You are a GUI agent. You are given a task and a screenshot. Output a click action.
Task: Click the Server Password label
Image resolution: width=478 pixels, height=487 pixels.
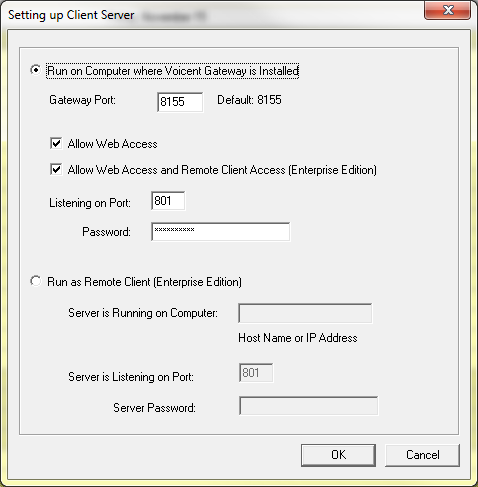tap(154, 408)
